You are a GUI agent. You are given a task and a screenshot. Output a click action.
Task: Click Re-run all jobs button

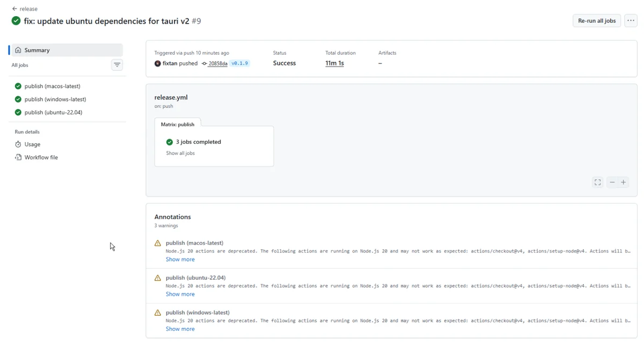click(596, 21)
